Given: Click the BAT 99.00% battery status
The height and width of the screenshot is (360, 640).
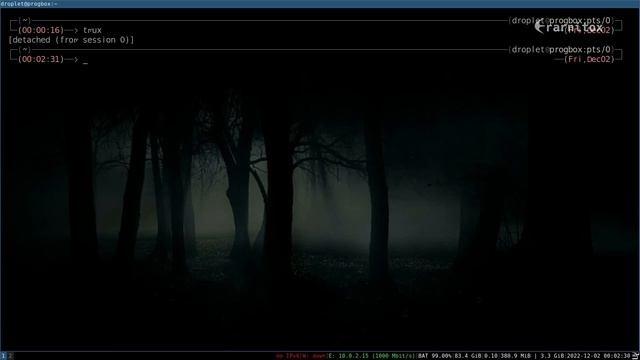Looking at the screenshot, I should coord(435,356).
